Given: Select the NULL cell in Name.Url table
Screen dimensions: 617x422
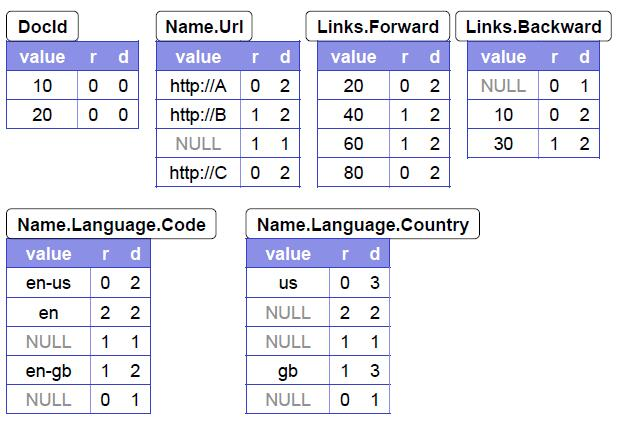Looking at the screenshot, I should pyautogui.click(x=198, y=143).
